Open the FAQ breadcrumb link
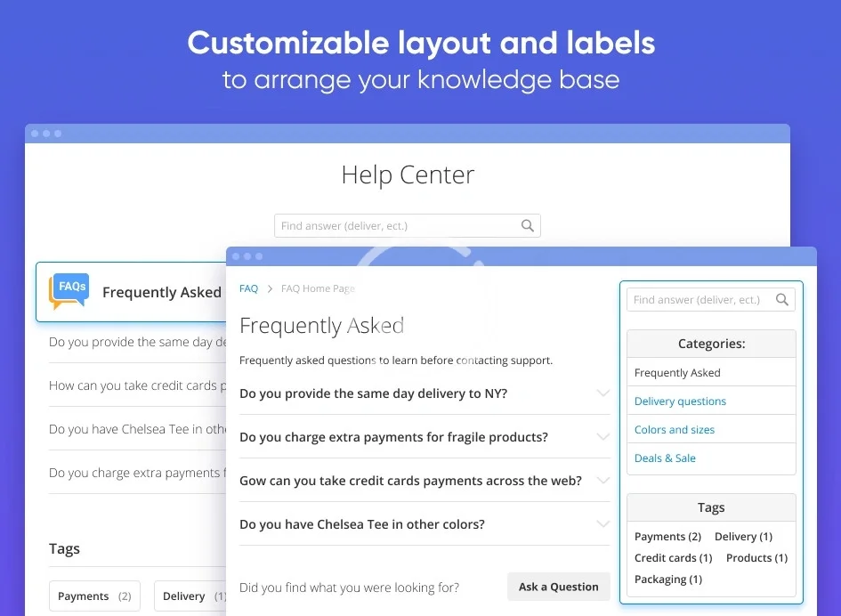This screenshot has width=841, height=616. click(x=248, y=289)
